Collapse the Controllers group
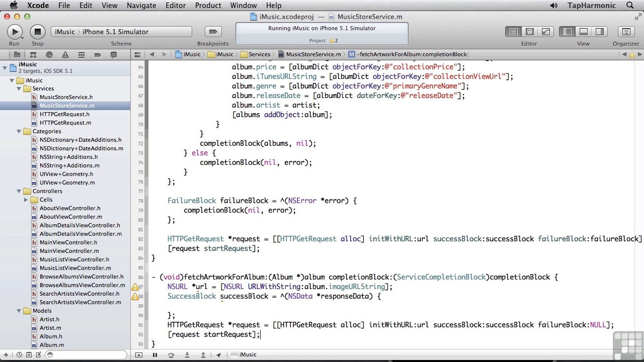 point(20,191)
